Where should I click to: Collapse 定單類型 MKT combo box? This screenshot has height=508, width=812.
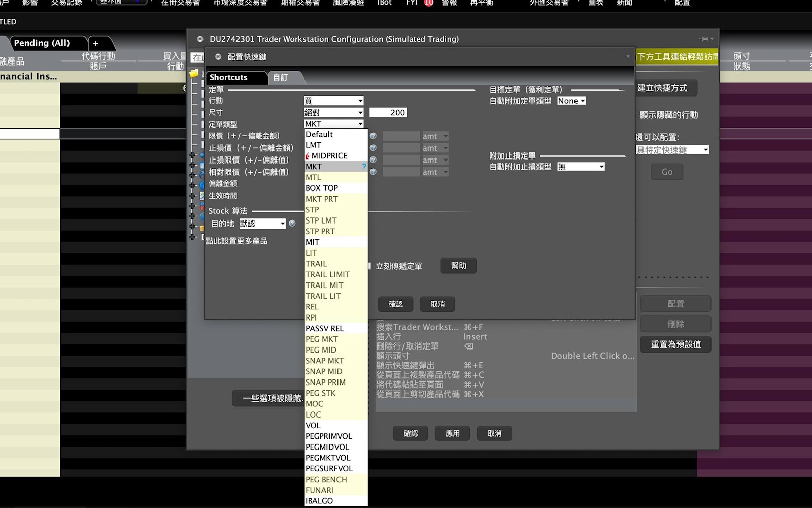point(334,124)
